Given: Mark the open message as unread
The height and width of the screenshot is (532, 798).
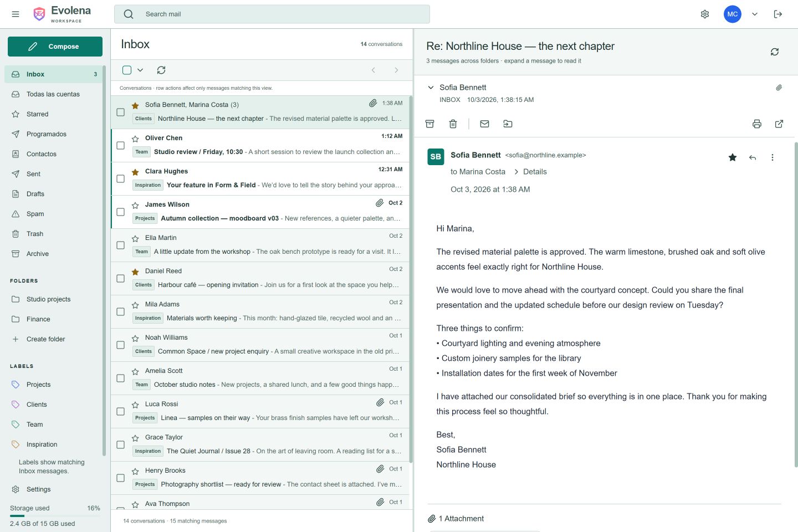Looking at the screenshot, I should coord(484,124).
